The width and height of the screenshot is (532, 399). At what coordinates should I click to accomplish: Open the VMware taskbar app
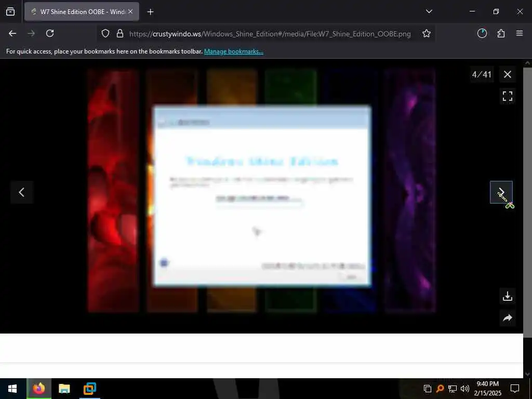(x=90, y=389)
